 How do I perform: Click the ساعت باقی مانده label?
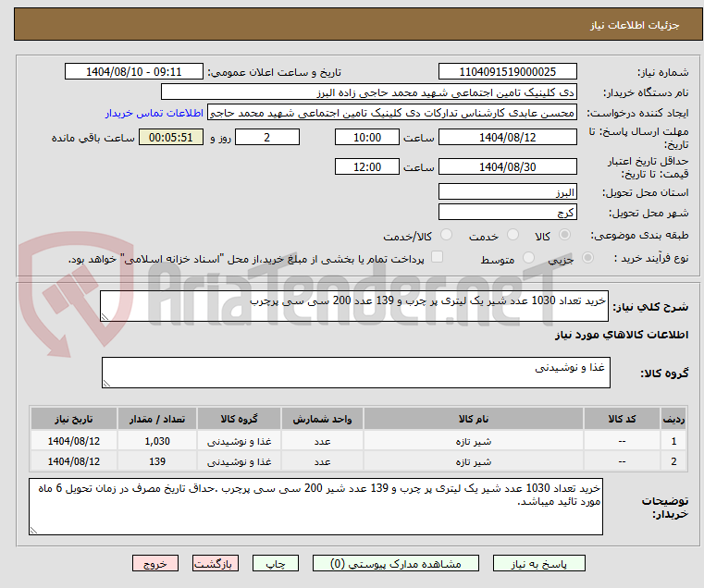click(x=93, y=138)
